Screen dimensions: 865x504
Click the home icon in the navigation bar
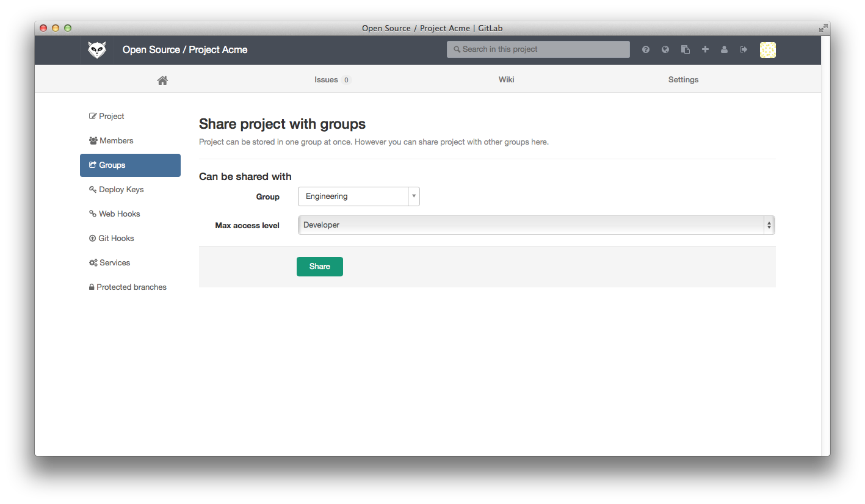[162, 79]
